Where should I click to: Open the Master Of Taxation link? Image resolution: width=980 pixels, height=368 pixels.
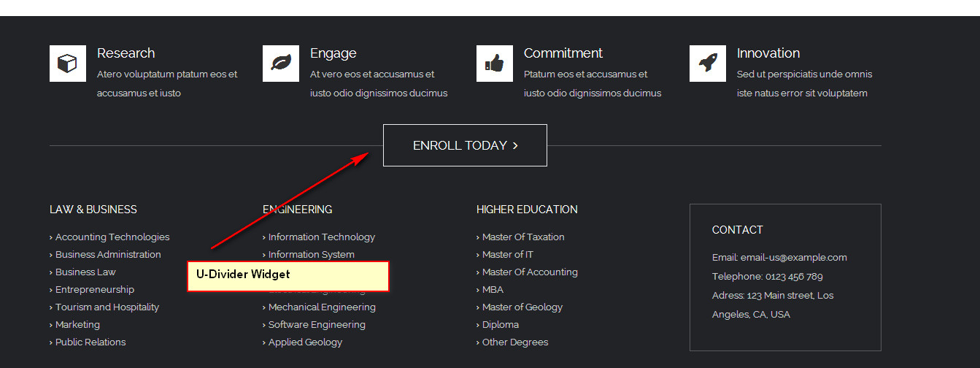(522, 237)
